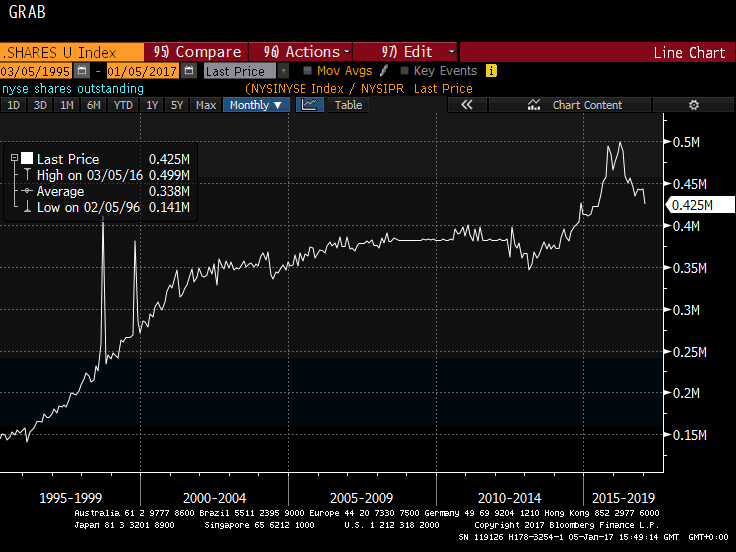Viewport: 736px width, 552px height.
Task: Click the Low marker icon in legend
Action: tap(27, 207)
